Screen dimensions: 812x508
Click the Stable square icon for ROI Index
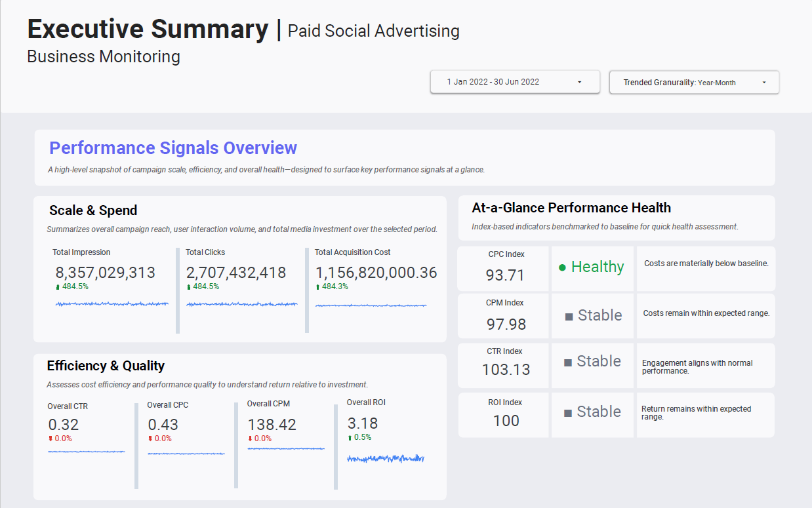coord(567,412)
